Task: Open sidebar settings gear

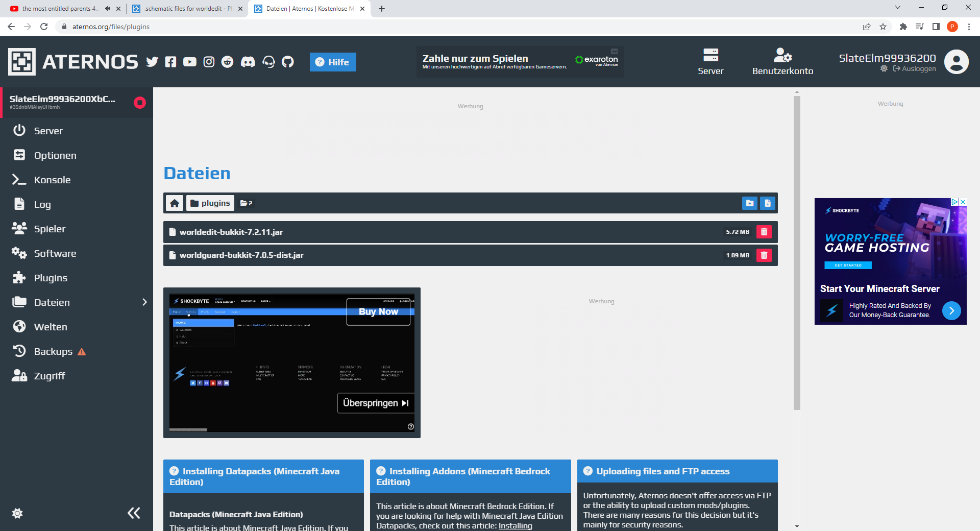Action: (x=17, y=513)
